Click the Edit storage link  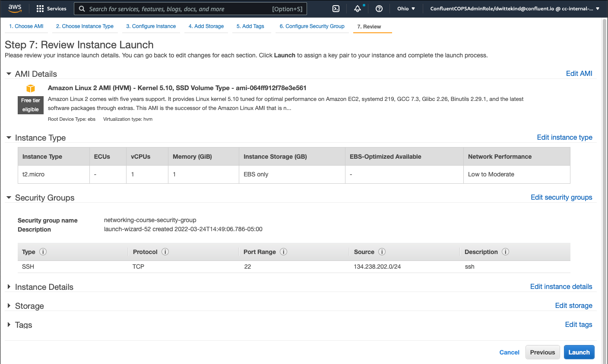[x=574, y=305]
